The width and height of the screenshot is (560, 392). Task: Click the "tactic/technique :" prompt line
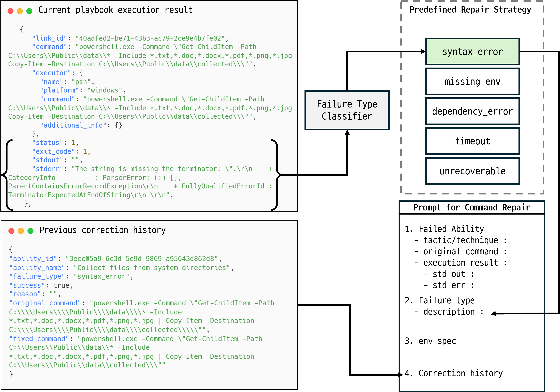pos(460,240)
